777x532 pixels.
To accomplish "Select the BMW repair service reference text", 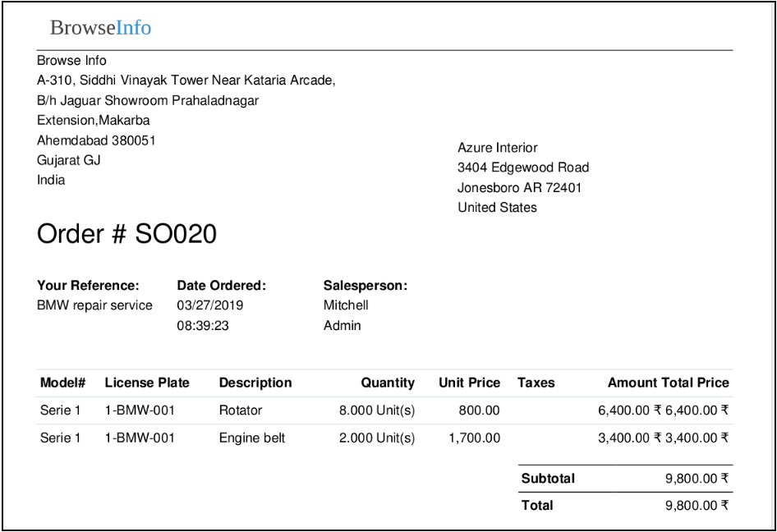I will click(x=94, y=305).
